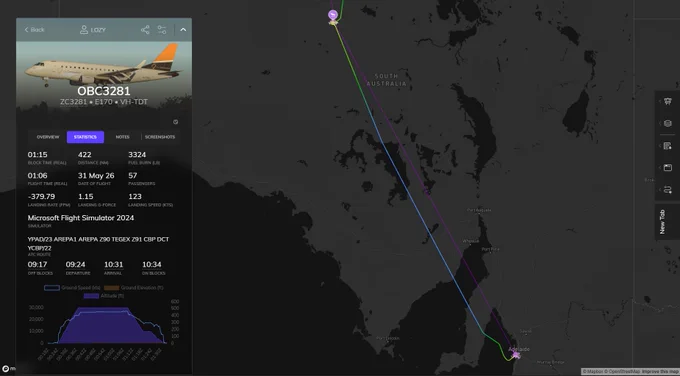The image size is (680, 376).
Task: Click the 09:17 off blocks time
Action: [x=37, y=265]
